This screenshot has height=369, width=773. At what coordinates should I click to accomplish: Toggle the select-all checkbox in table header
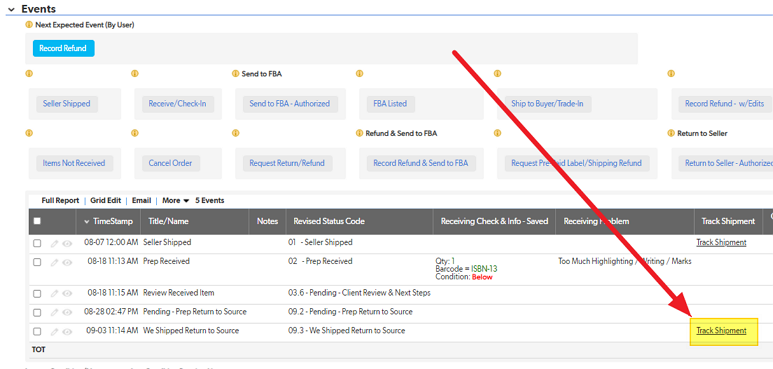click(x=37, y=221)
